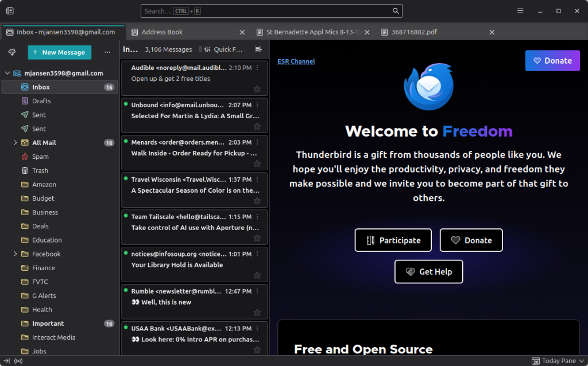588x366 pixels.
Task: Open the Health folder
Action: point(60,309)
